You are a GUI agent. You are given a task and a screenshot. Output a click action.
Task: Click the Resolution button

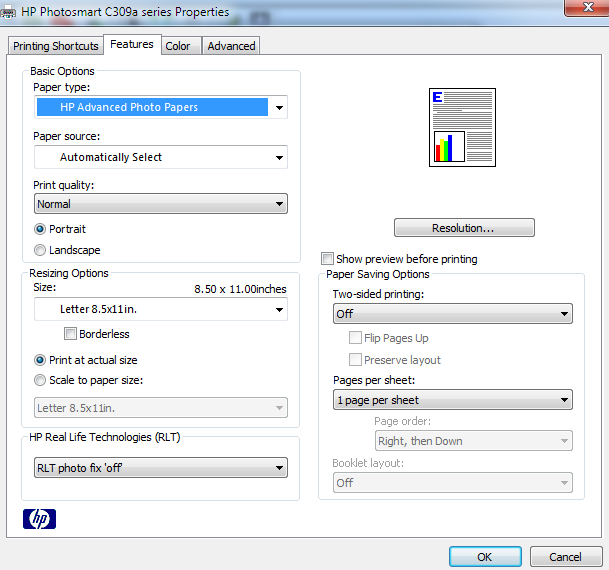(464, 228)
